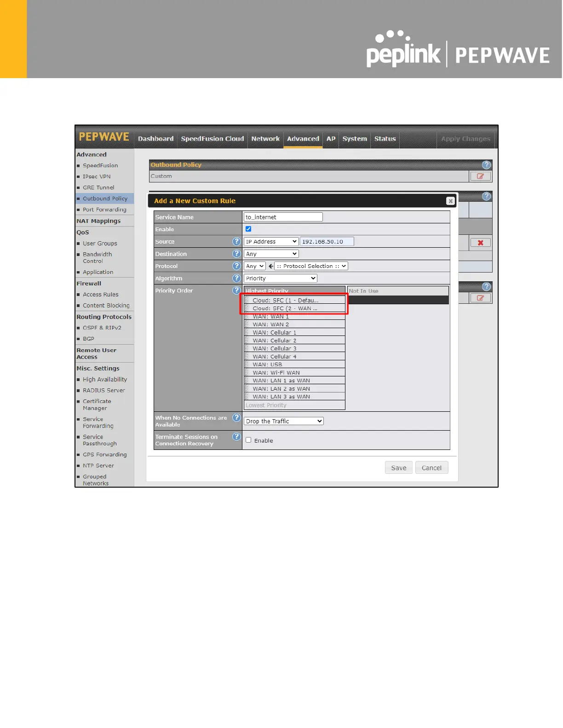Click the Save button
The width and height of the screenshot is (563, 728).
click(399, 468)
